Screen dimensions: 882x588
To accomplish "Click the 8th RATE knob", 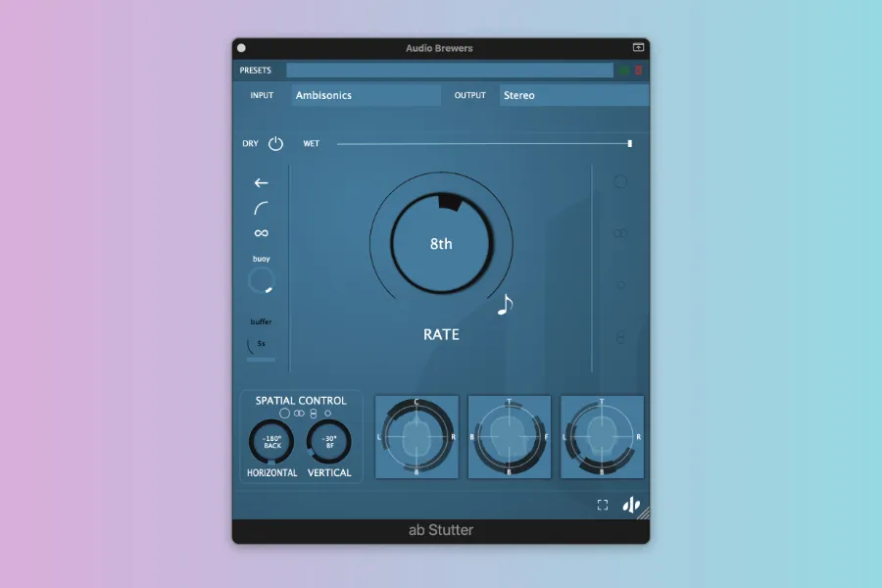I will 441,244.
